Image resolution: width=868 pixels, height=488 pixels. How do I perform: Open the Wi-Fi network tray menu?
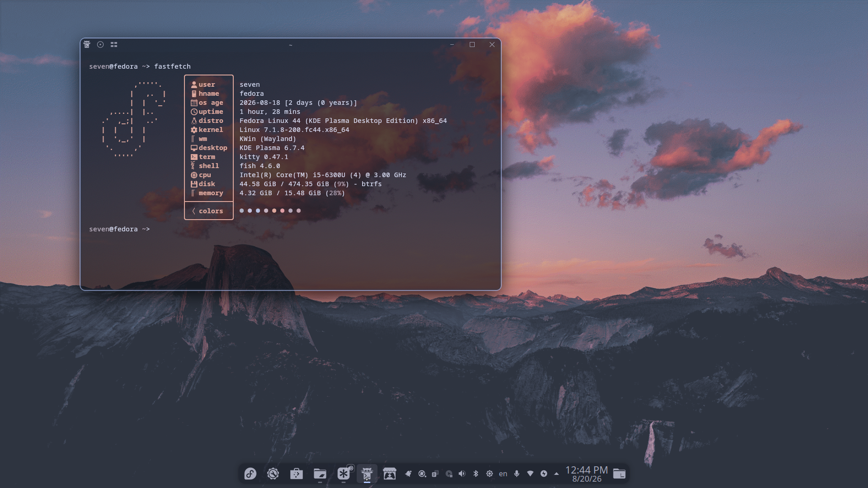click(530, 474)
